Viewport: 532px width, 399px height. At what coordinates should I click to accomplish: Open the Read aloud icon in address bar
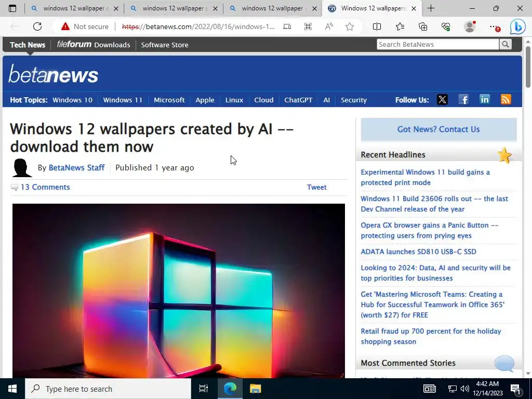click(x=329, y=26)
